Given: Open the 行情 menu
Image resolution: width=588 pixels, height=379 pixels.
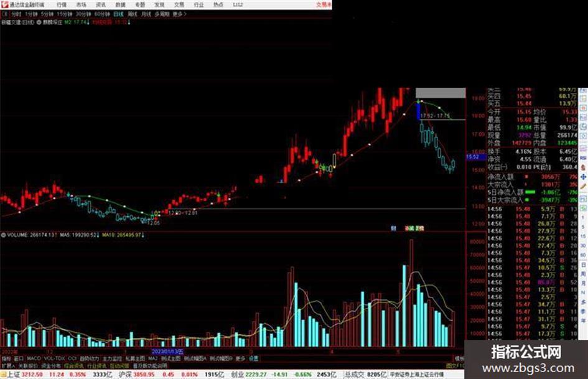Looking at the screenshot, I should 62,5.
